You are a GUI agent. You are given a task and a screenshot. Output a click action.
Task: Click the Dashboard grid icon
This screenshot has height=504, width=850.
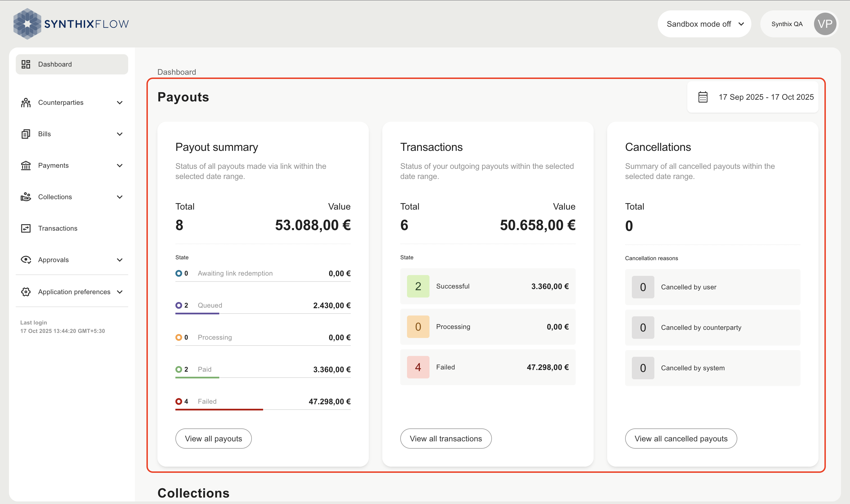point(26,64)
